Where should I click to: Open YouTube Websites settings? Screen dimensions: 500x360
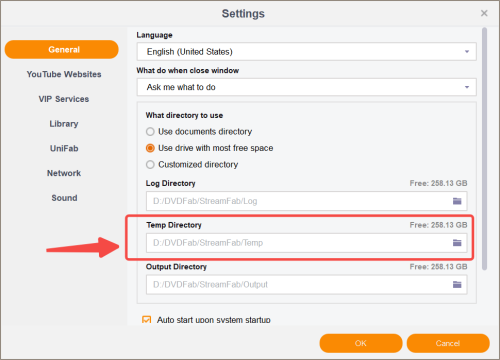pos(64,74)
